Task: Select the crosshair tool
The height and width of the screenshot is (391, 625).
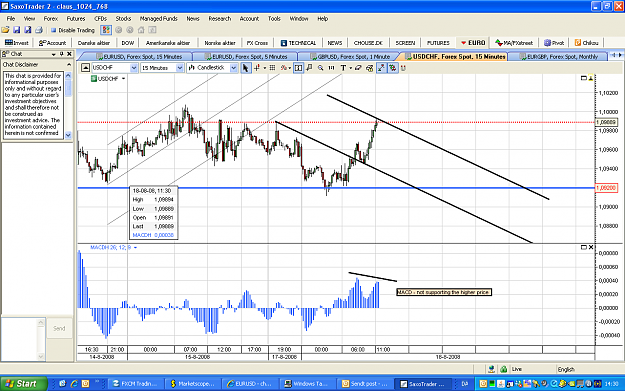Action: pyautogui.click(x=257, y=68)
